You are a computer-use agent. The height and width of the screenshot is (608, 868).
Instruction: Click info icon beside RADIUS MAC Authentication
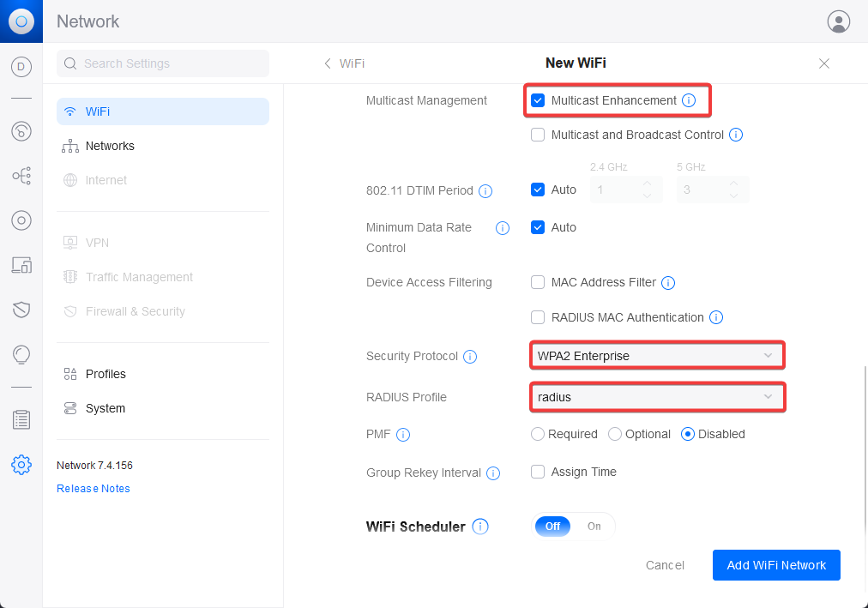coord(716,317)
